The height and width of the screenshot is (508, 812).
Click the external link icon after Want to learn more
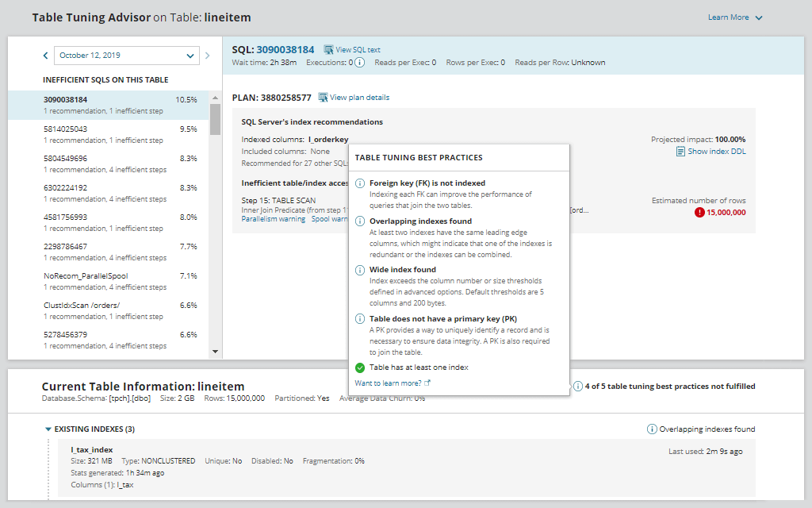[x=427, y=383]
